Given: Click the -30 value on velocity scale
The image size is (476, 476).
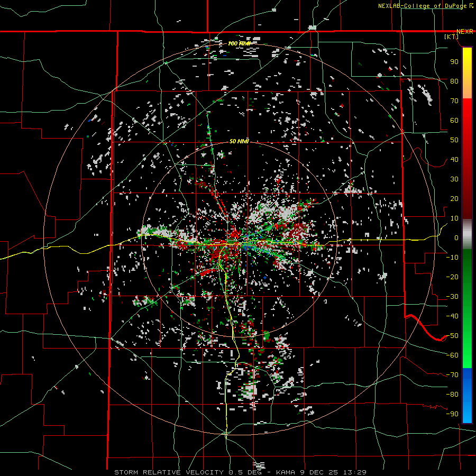Looking at the screenshot, I should point(452,297).
